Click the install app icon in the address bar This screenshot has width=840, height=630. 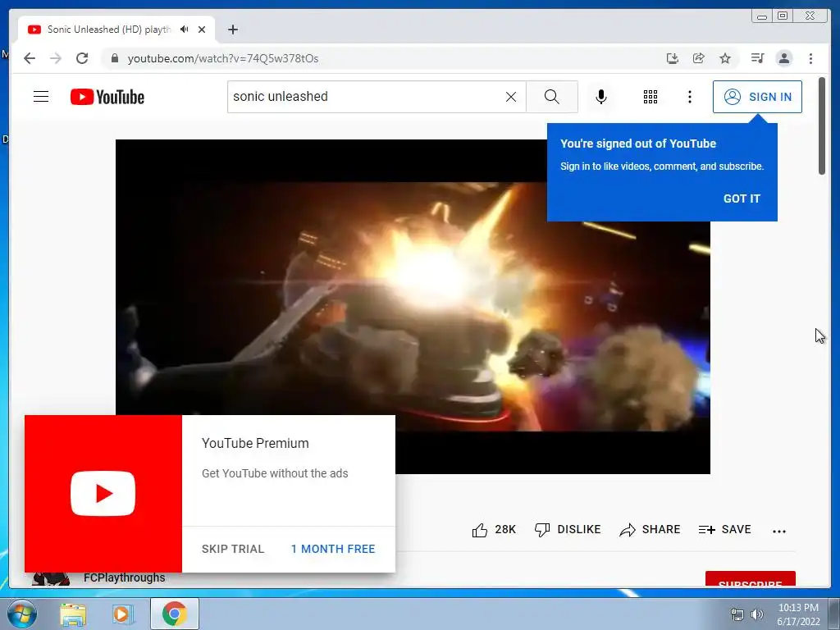673,58
